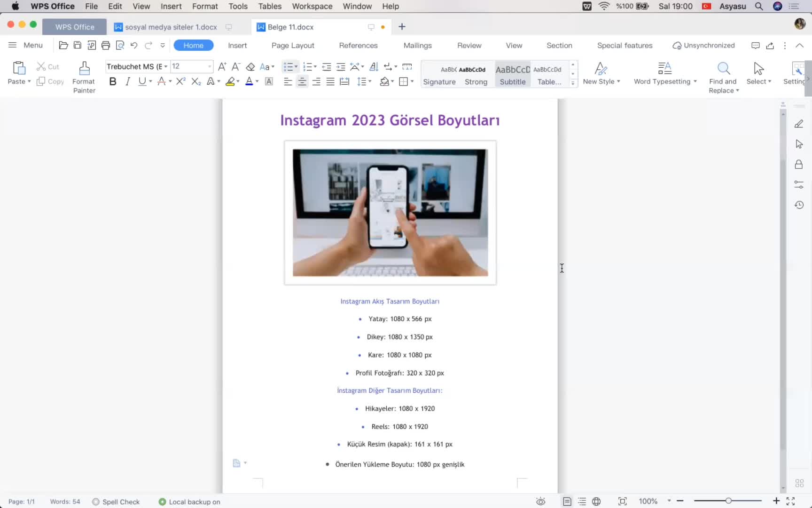Redo the last action

(x=148, y=45)
